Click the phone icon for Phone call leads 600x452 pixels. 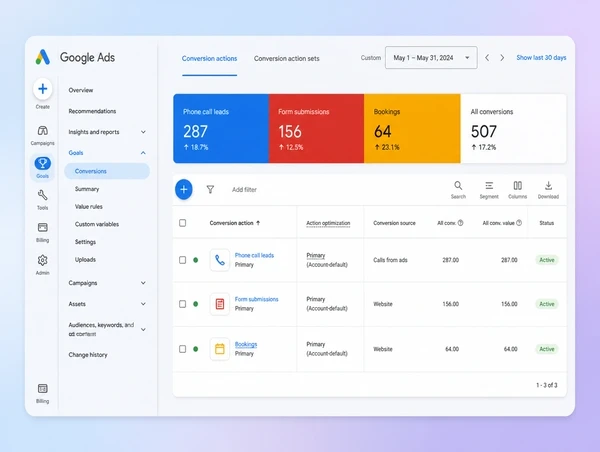tap(220, 260)
